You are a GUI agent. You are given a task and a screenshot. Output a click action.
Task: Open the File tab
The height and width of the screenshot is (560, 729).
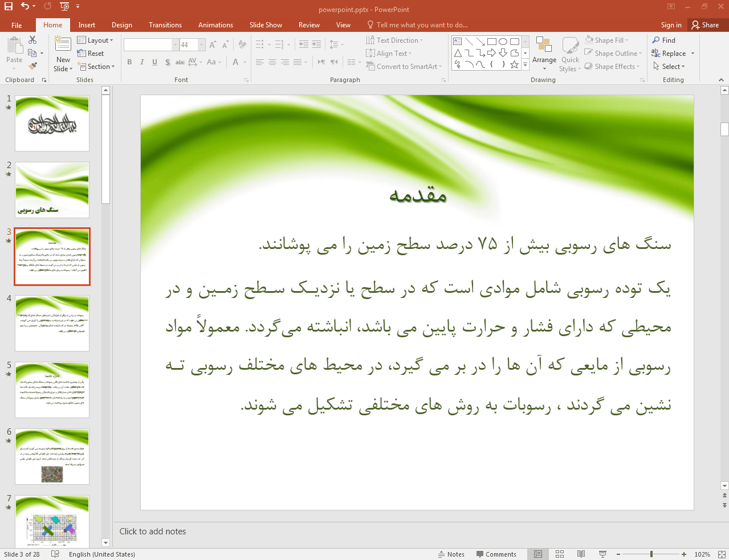(x=17, y=25)
